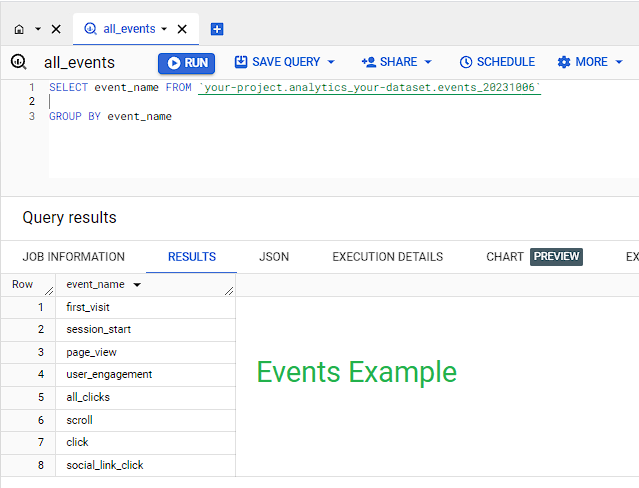This screenshot has height=488, width=639.
Task: Expand the home tab dropdown arrow
Action: 38,29
